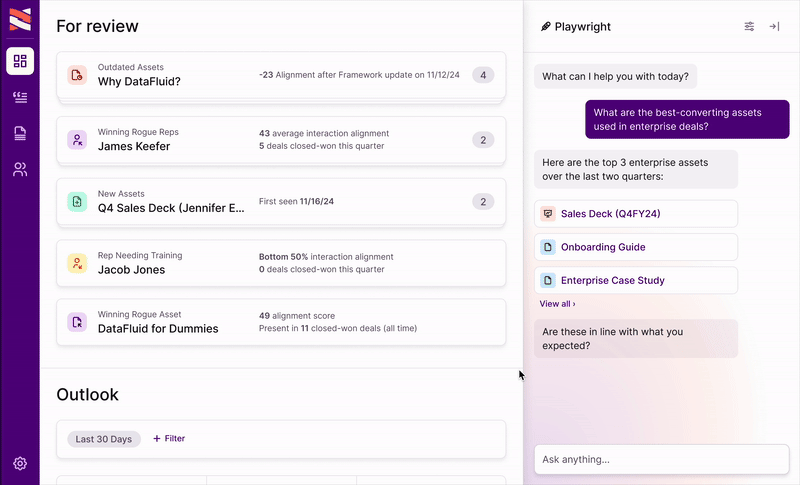Viewport: 800px width, 485px height.
Task: Click the red Outdated Assets icon
Action: pos(77,75)
